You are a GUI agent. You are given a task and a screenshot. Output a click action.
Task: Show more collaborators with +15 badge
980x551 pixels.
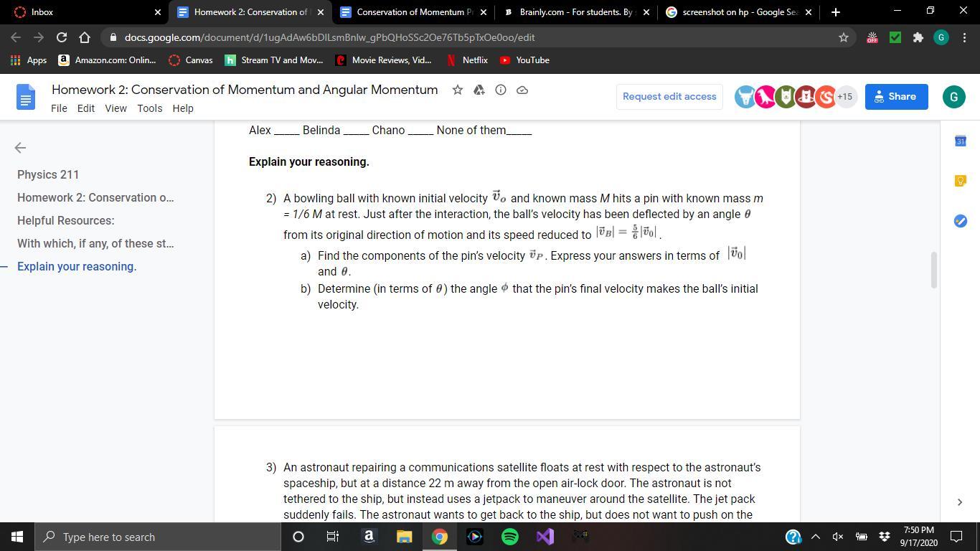point(845,97)
